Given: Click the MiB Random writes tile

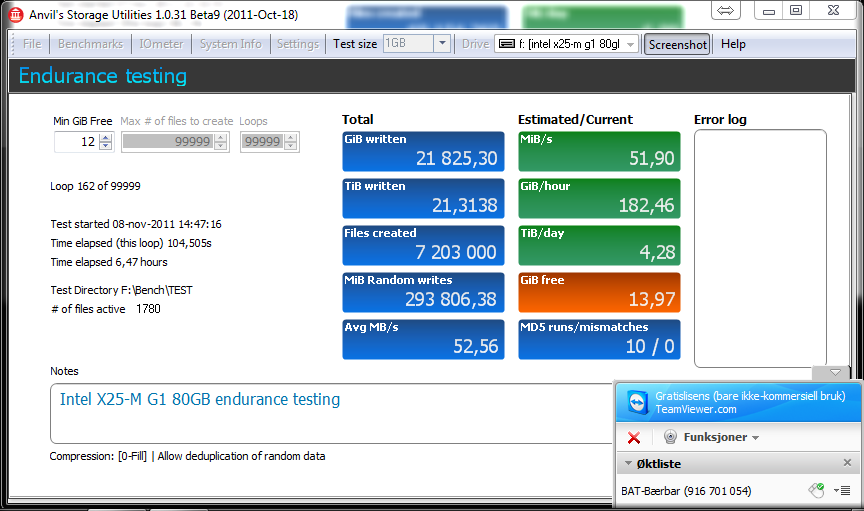Looking at the screenshot, I should point(423,292).
